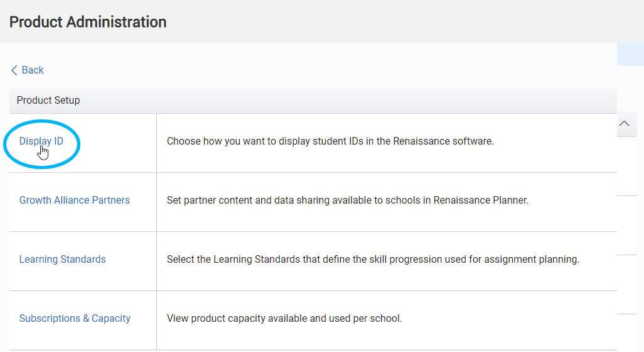
Task: Click the partner content data sharing description
Action: click(x=348, y=201)
